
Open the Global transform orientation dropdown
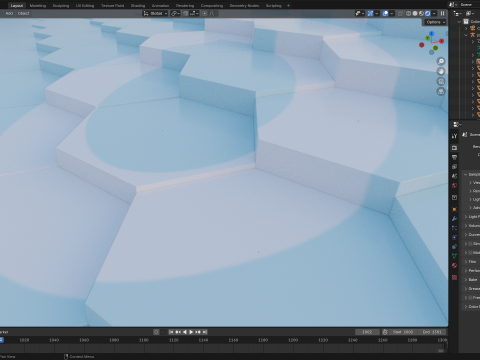tap(155, 13)
